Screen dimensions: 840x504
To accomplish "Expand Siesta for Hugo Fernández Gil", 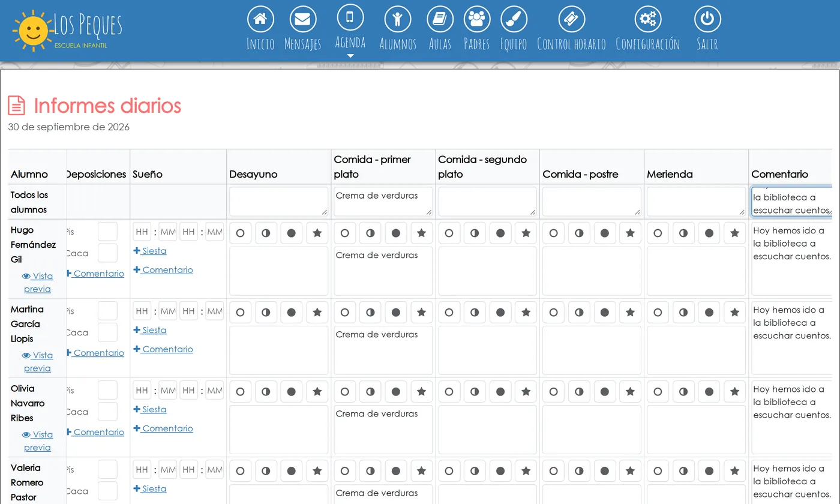I will coord(150,251).
